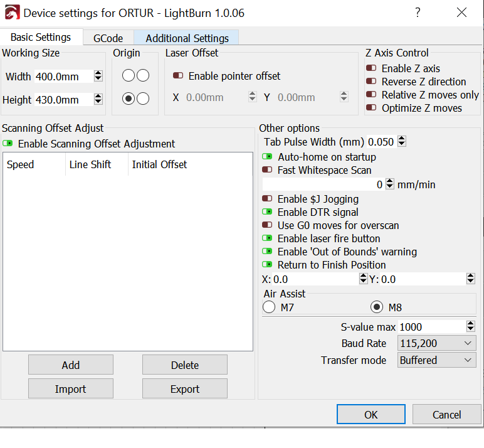Viewport: 484px width, 448px height.
Task: Toggle Fast Whitespace Scan switch
Action: pos(267,170)
